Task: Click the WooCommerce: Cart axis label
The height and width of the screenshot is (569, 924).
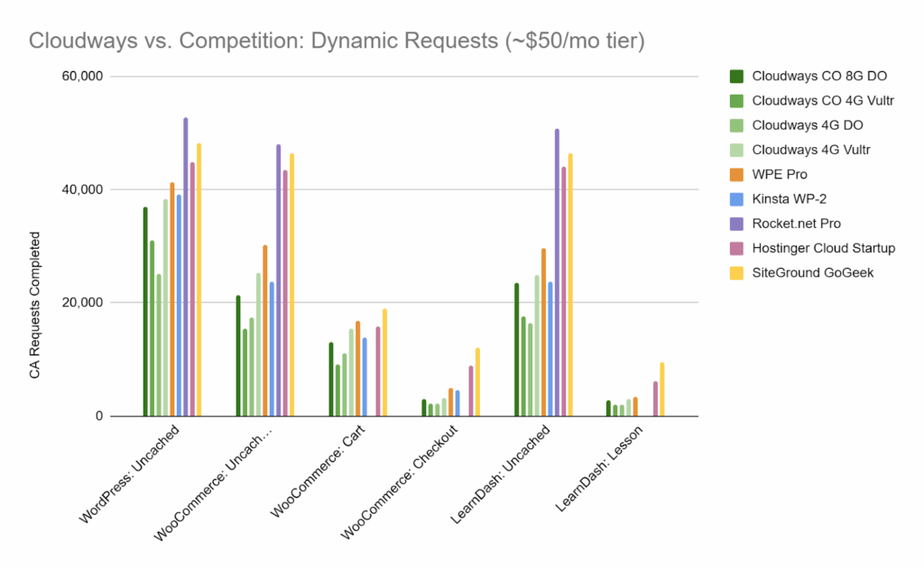Action: pos(315,471)
